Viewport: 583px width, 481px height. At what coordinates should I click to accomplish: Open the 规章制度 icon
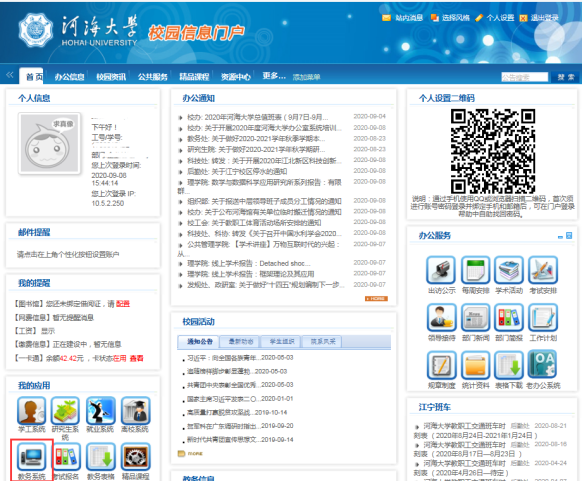point(441,365)
